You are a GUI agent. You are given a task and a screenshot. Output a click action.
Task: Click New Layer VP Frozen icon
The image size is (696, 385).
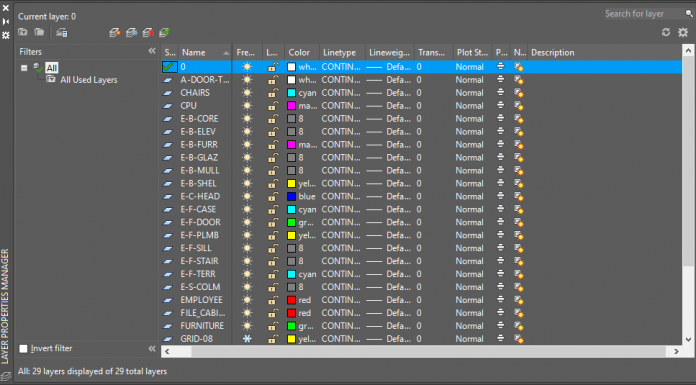(x=131, y=32)
